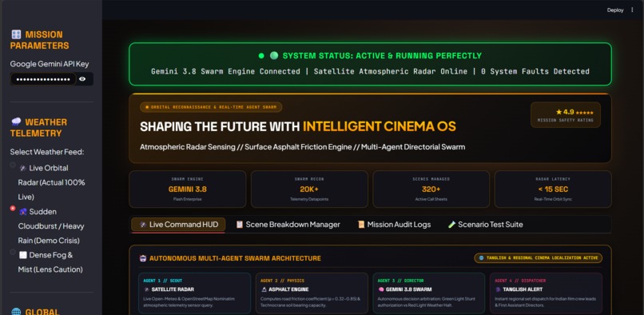Click the Tanglish Alert agent icon
Screen dimensions: 644x315
499,289
